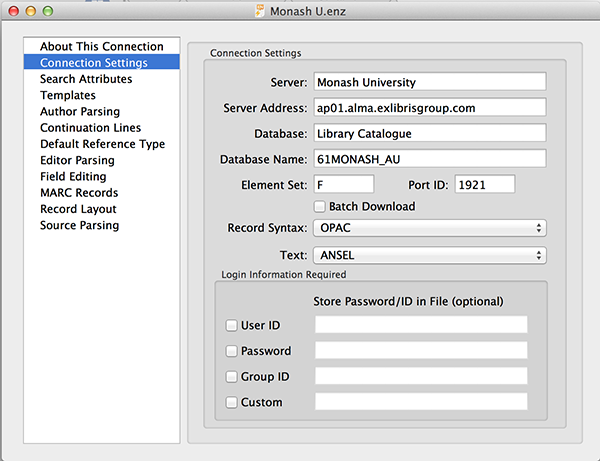This screenshot has width=600, height=461.
Task: Open Default Reference Type section
Action: click(x=101, y=144)
